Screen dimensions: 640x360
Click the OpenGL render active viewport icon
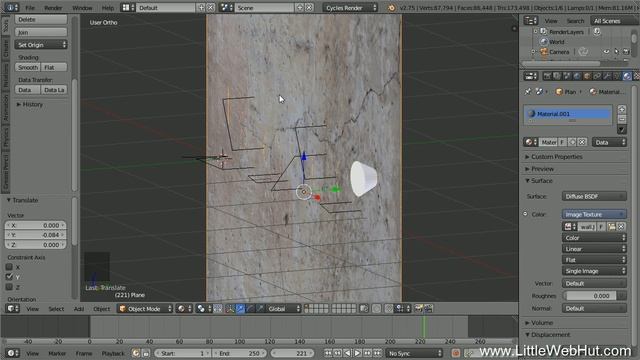(418, 309)
